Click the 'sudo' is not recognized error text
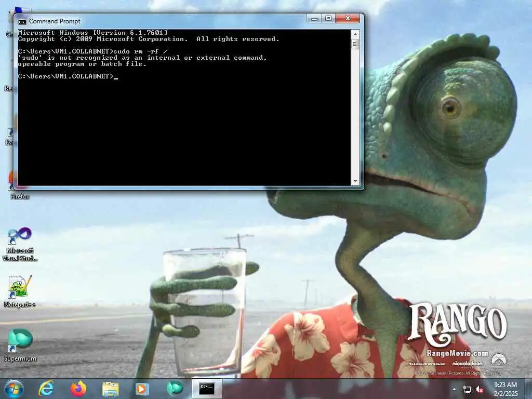532x399 pixels. click(142, 58)
